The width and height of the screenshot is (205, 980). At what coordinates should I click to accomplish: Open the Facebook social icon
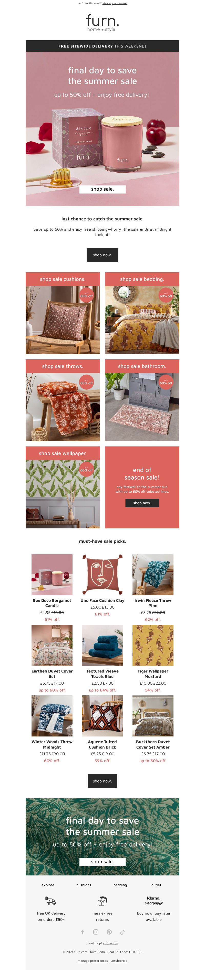point(82,932)
